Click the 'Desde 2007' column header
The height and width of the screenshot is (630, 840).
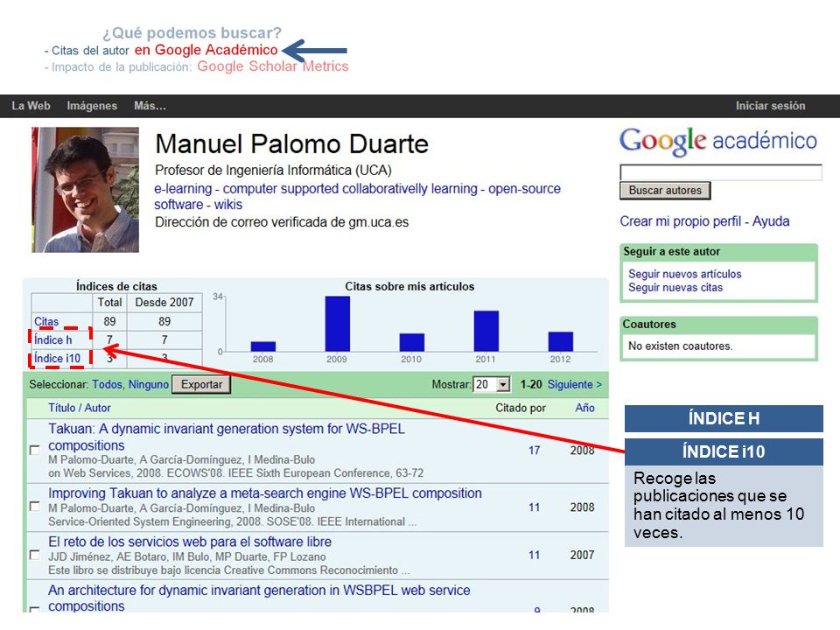(x=164, y=302)
